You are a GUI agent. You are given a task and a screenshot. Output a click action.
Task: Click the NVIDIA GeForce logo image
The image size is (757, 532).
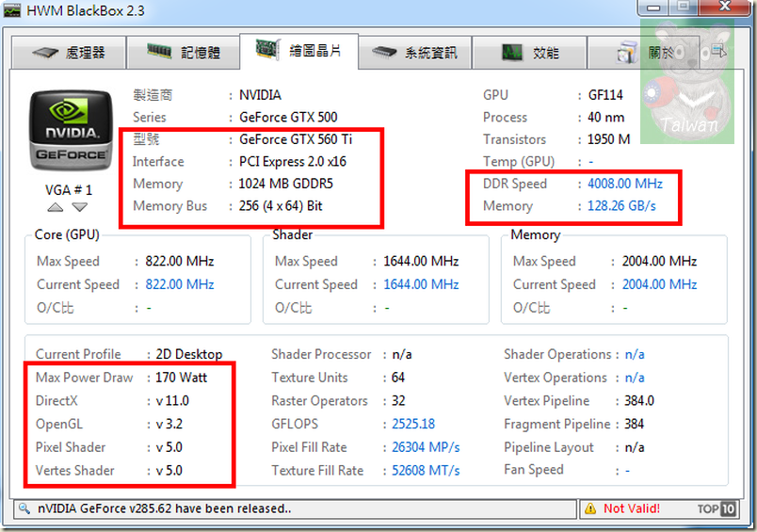tap(71, 130)
